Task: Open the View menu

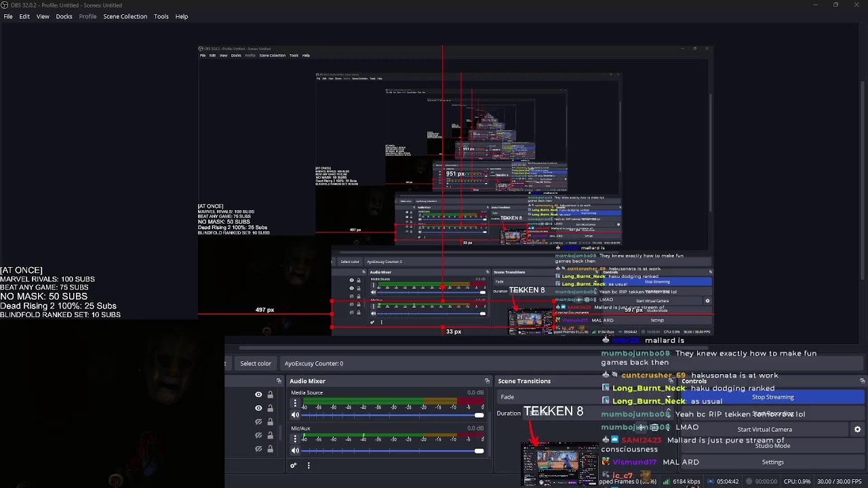Action: 43,16
